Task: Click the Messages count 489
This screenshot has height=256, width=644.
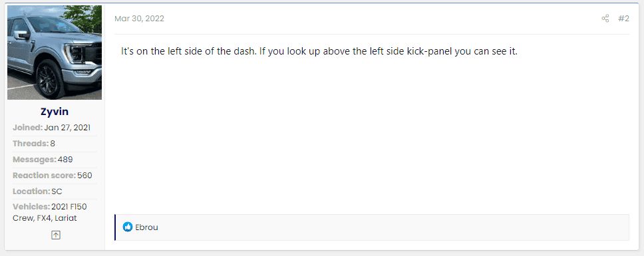Action: click(x=65, y=160)
